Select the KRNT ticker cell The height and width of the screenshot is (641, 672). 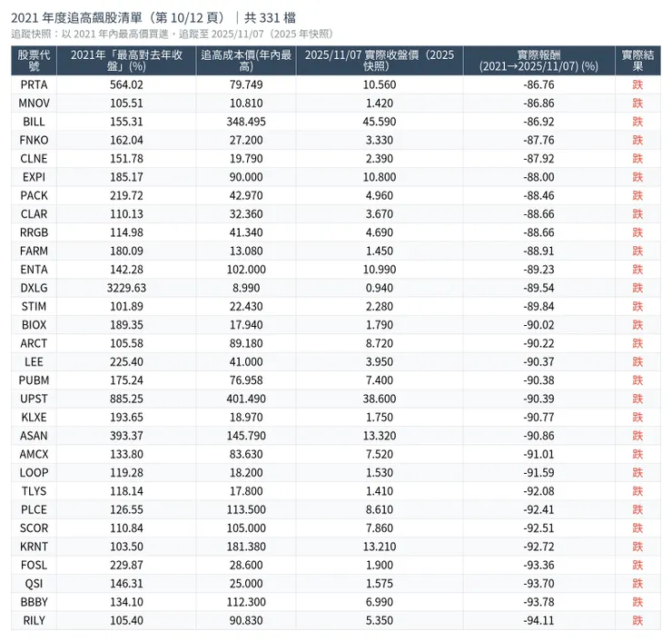click(34, 547)
